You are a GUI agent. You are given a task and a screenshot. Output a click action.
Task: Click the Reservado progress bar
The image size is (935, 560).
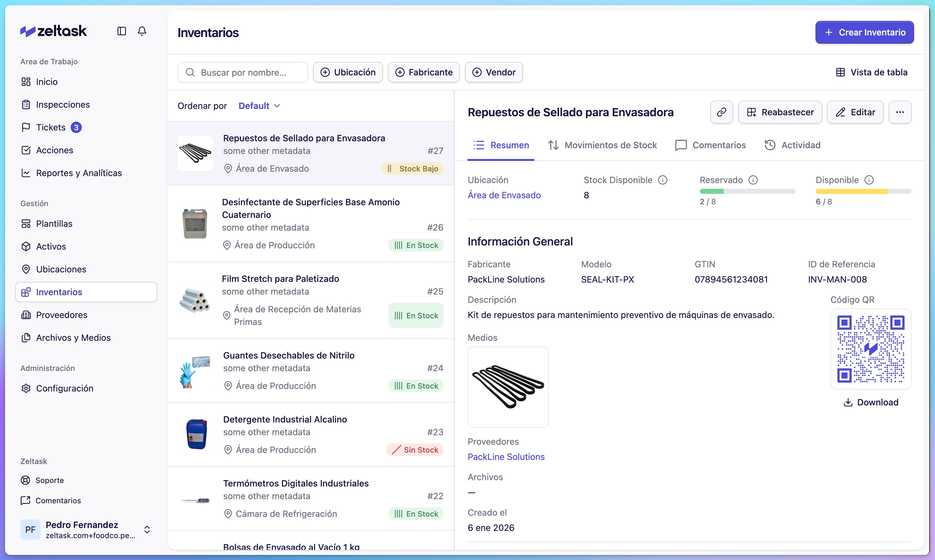coord(747,191)
